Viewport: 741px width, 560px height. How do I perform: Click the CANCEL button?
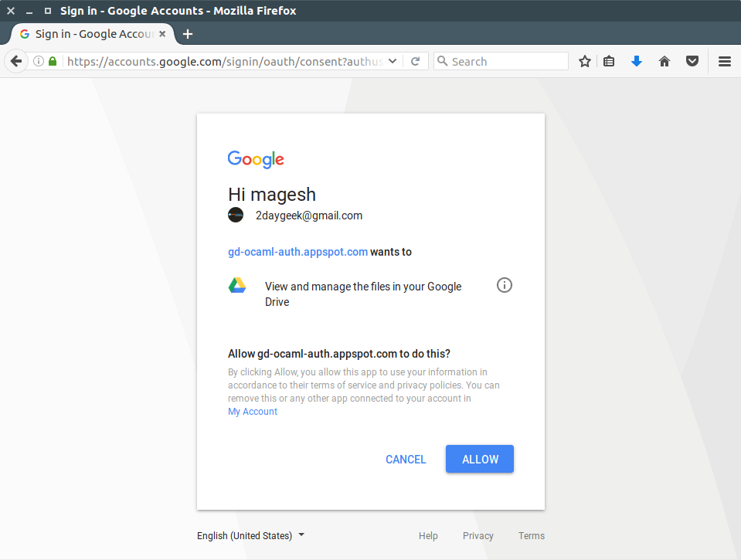[x=406, y=460]
